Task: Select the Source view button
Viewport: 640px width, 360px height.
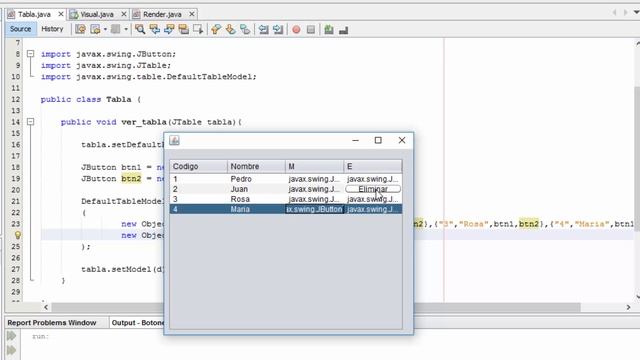Action: point(20,29)
